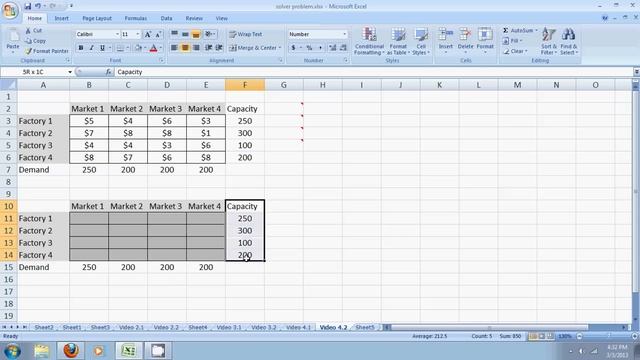Open Find & Select menu
This screenshot has width=640, height=360.
[568, 41]
